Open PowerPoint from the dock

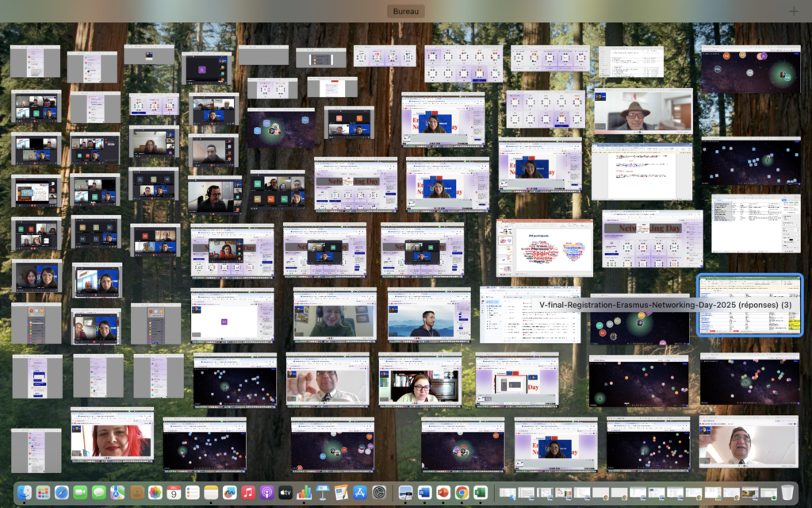click(443, 492)
